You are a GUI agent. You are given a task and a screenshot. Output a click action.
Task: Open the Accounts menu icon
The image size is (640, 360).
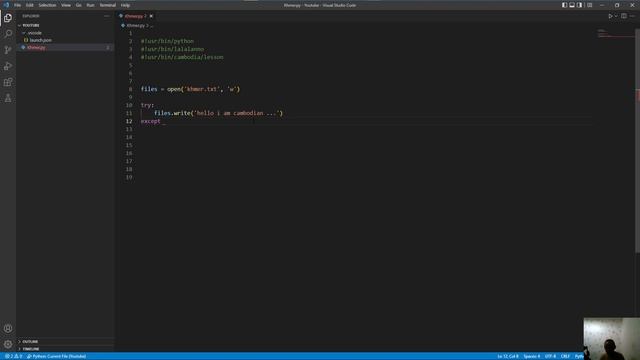8,328
